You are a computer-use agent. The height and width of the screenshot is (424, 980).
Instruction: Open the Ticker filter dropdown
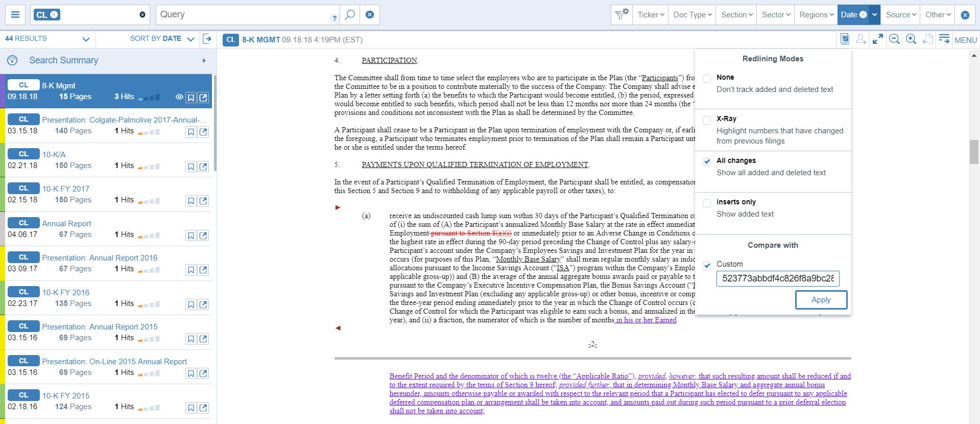(651, 15)
